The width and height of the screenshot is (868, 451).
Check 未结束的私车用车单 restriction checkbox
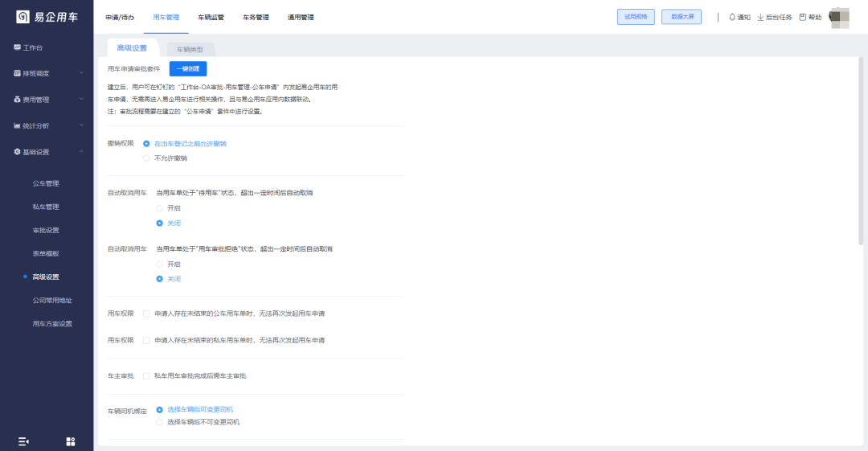coord(146,340)
